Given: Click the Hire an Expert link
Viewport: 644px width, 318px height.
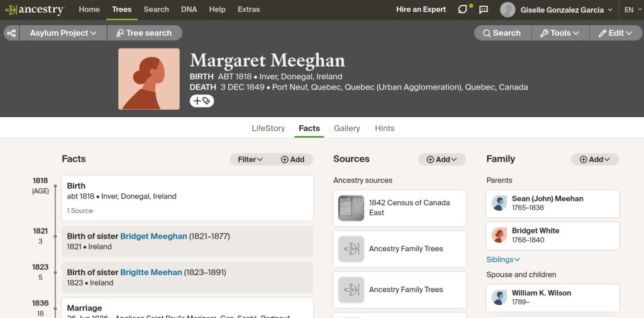Looking at the screenshot, I should (x=421, y=9).
